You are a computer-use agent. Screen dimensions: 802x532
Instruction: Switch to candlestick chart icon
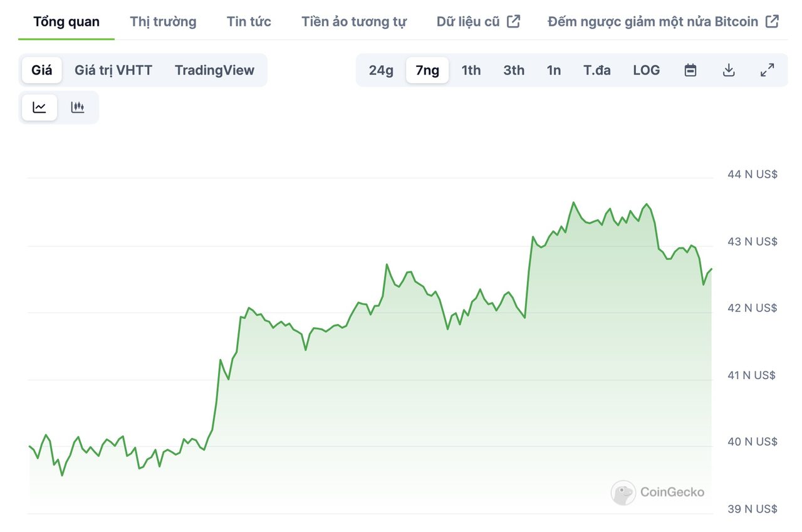click(78, 107)
